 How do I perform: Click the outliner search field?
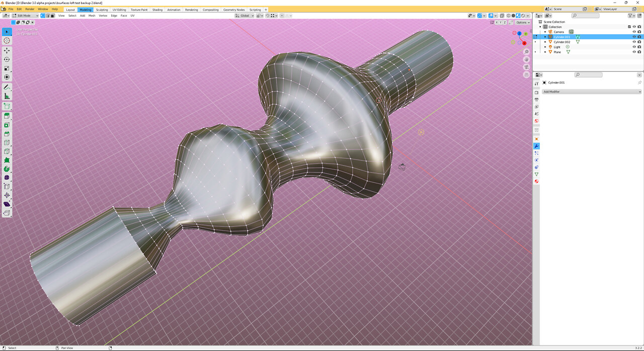(x=586, y=16)
